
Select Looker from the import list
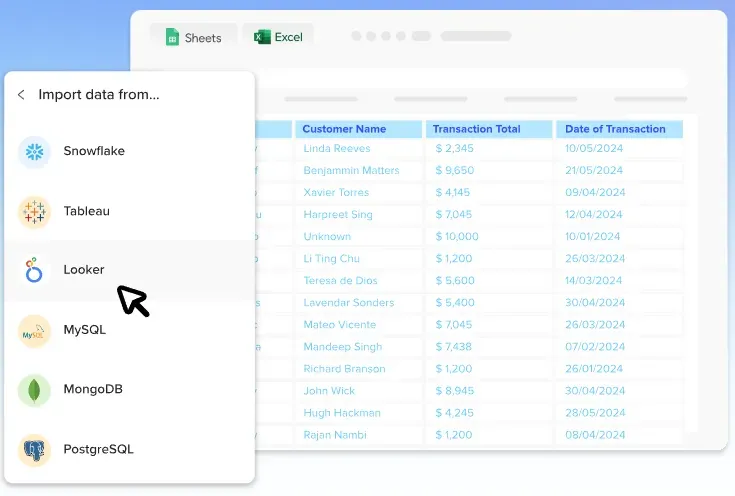[129, 270]
